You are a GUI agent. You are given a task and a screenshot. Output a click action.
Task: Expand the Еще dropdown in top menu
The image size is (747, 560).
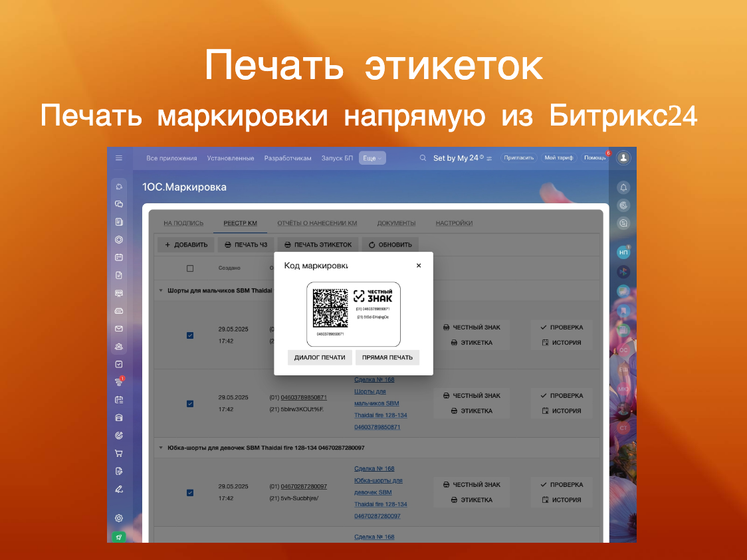(x=372, y=158)
